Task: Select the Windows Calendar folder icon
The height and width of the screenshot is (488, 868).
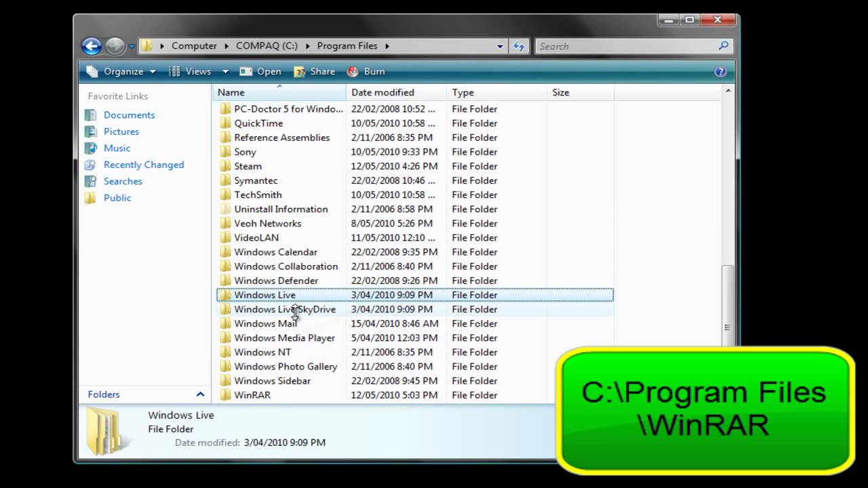Action: pyautogui.click(x=225, y=251)
